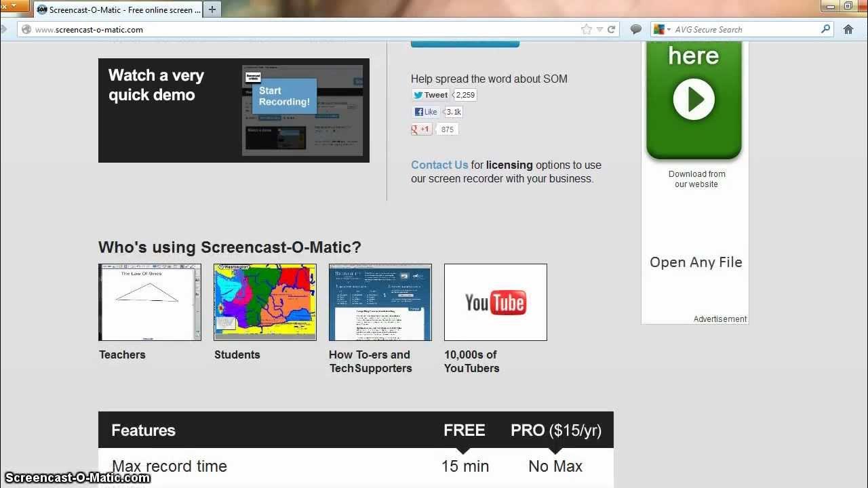Click the green play arrow in the ad

[x=694, y=99]
